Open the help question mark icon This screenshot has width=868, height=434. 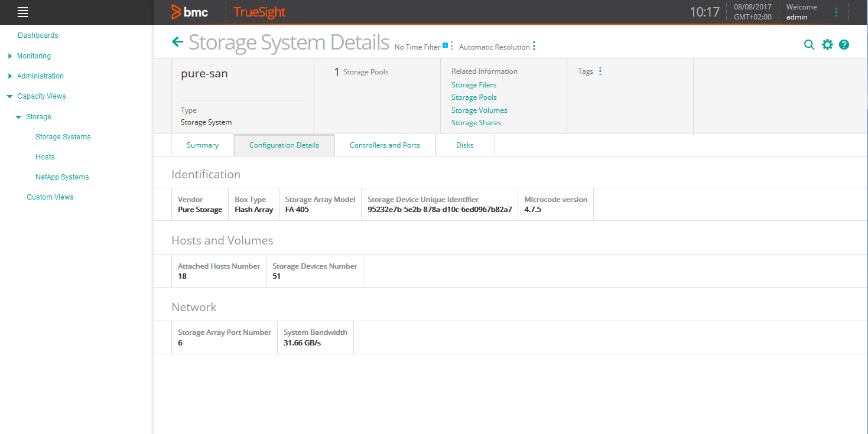click(x=844, y=44)
